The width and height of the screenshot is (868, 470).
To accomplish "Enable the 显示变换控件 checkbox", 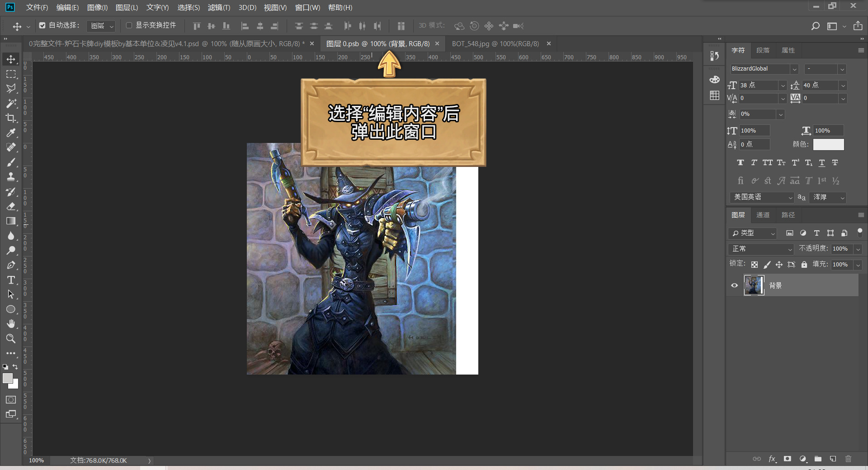I will pyautogui.click(x=129, y=25).
